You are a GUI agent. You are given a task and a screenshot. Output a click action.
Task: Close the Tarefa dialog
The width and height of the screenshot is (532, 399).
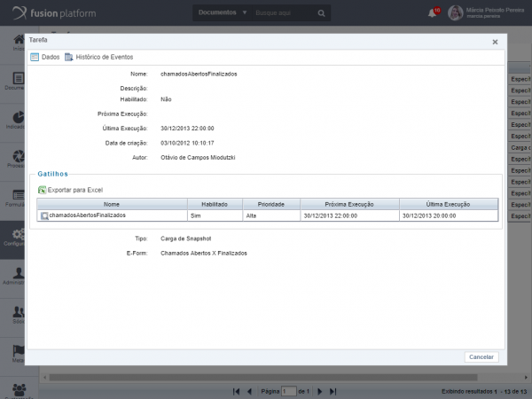tap(495, 42)
